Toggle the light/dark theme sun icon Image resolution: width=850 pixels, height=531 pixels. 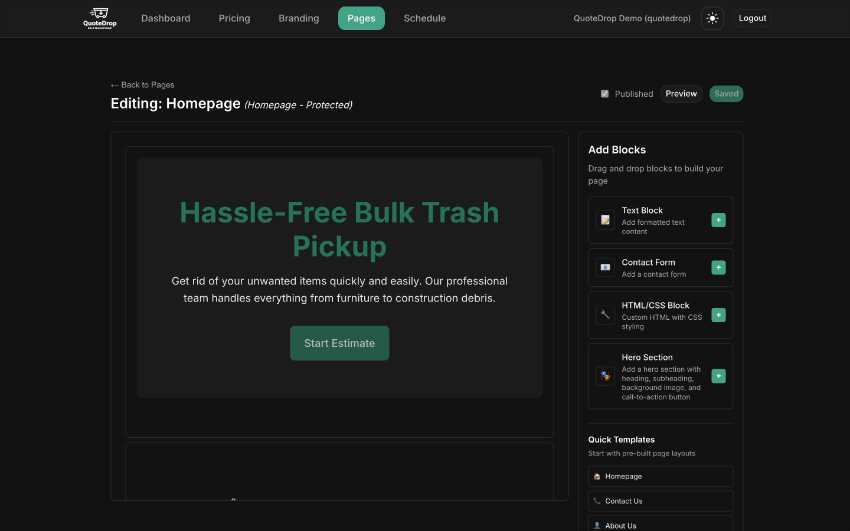[712, 18]
